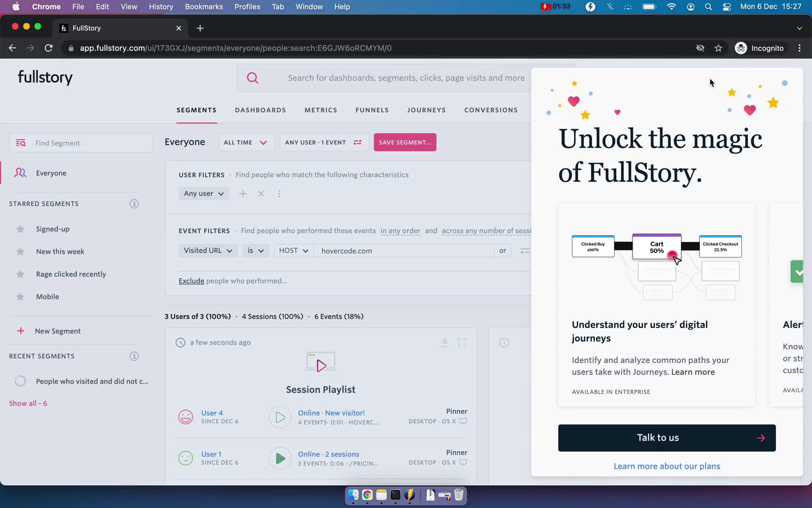Click the FullStory search icon

(252, 77)
